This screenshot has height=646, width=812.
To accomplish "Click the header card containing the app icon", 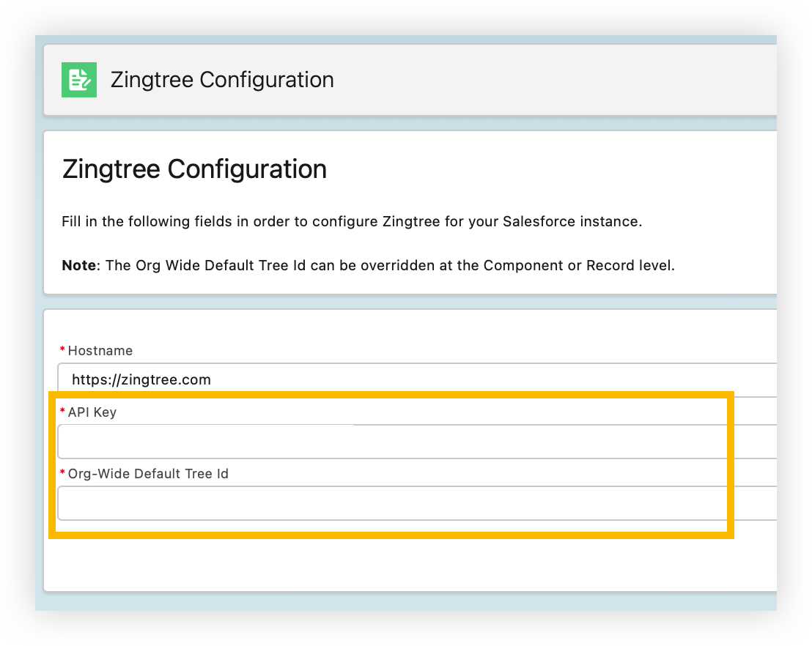I will (513, 79).
